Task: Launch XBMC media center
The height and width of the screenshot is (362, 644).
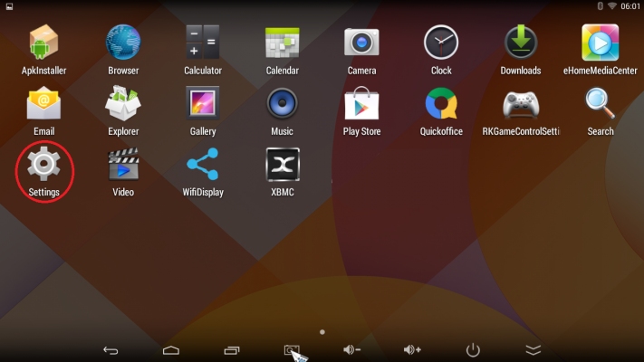Action: pyautogui.click(x=283, y=172)
